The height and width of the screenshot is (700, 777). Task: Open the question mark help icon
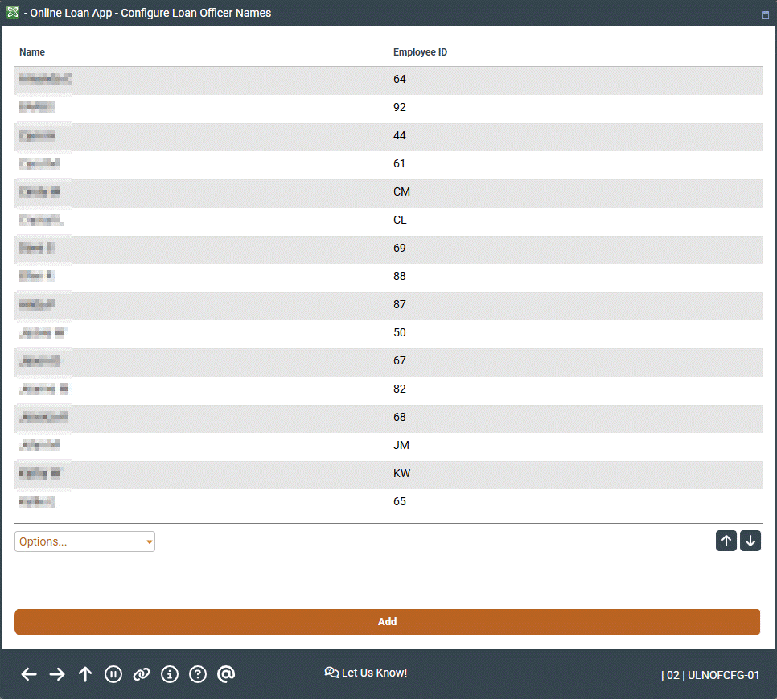click(x=198, y=674)
